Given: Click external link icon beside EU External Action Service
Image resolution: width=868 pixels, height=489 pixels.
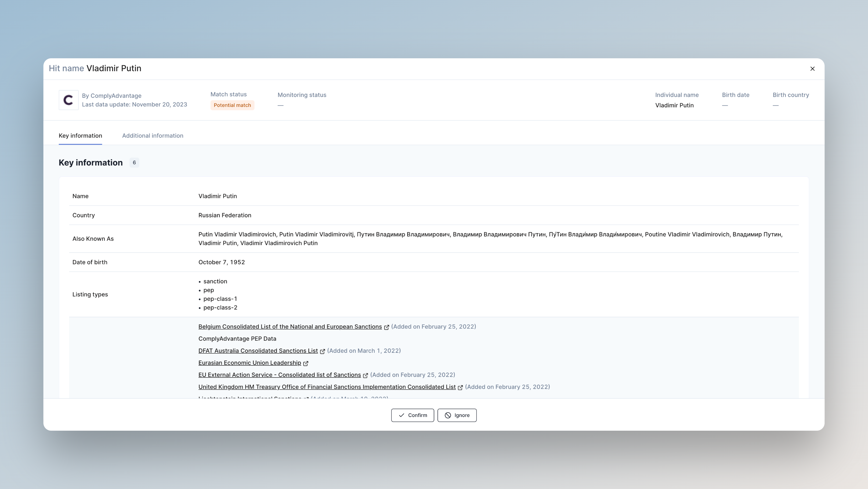Looking at the screenshot, I should pyautogui.click(x=365, y=375).
